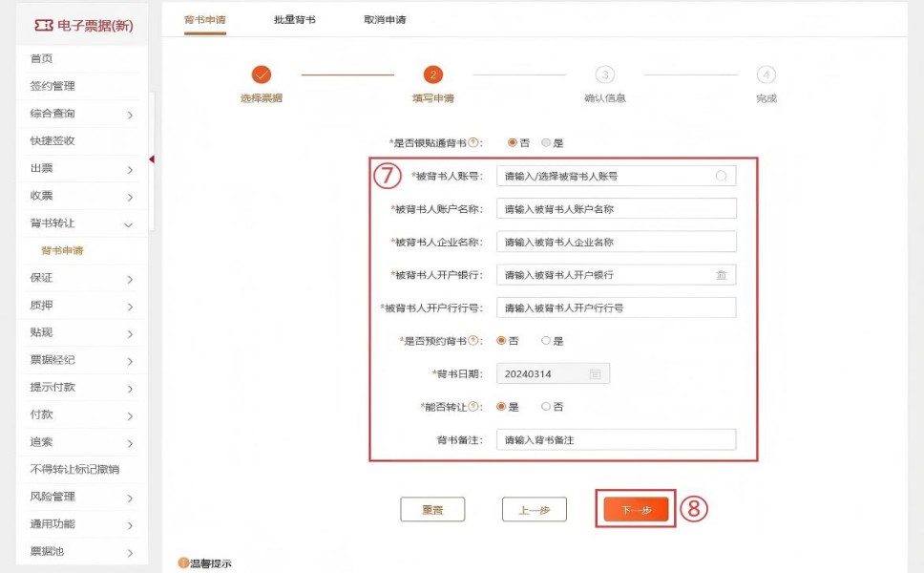Select 否 for 能否转让
The height and width of the screenshot is (573, 924).
[546, 407]
